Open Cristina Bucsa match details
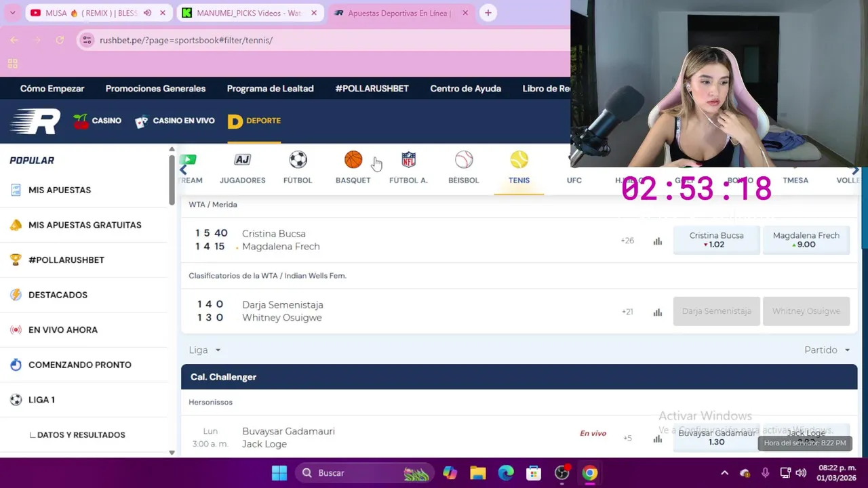The height and width of the screenshot is (488, 868). click(x=274, y=234)
